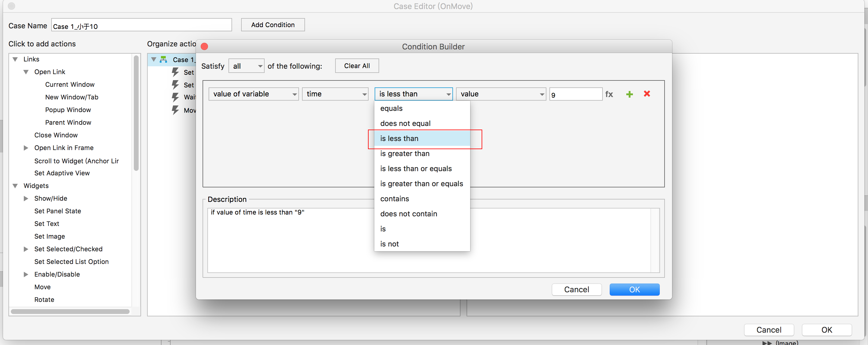This screenshot has width=868, height=345.
Task: Click the green plus add-row icon
Action: pos(629,94)
